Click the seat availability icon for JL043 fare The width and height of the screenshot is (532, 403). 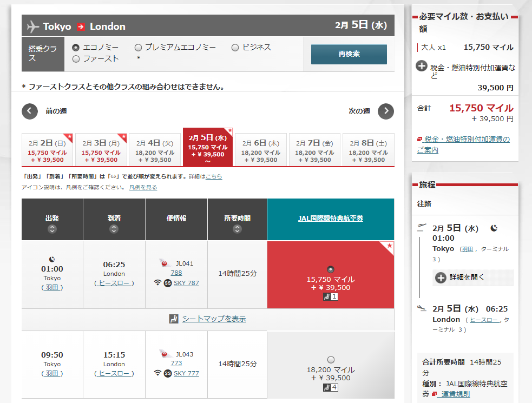coord(331,387)
